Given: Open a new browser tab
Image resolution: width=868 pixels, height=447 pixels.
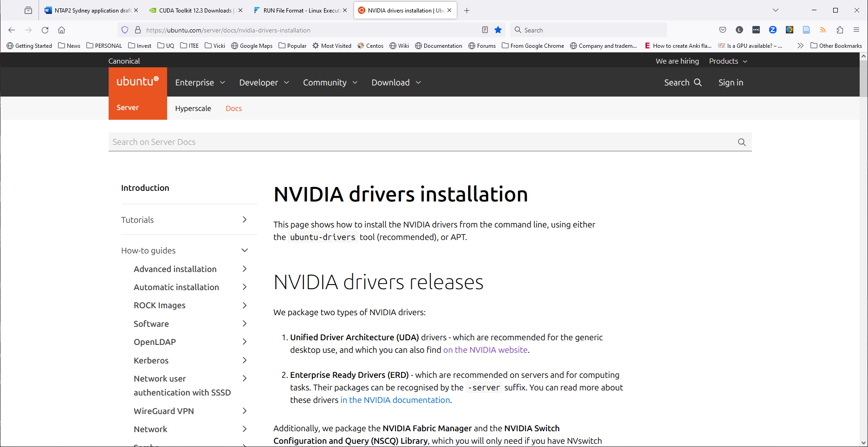Looking at the screenshot, I should tap(467, 10).
